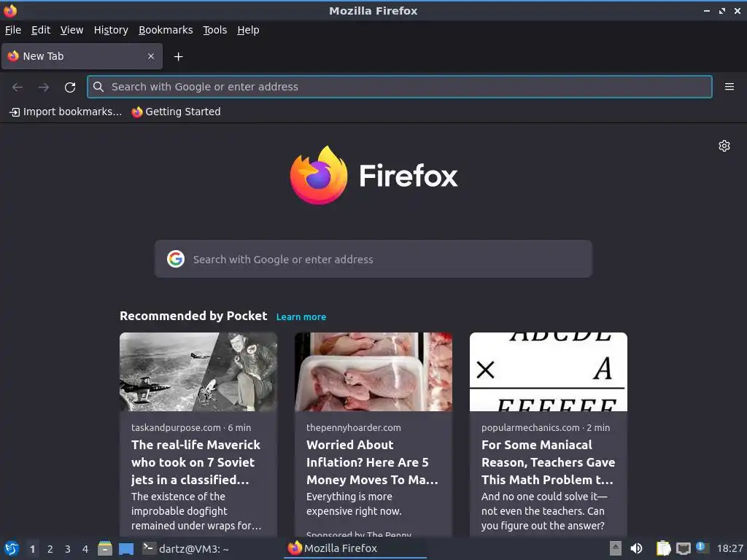747x560 pixels.
Task: Open the math problem story thumbnail
Action: [x=549, y=372]
